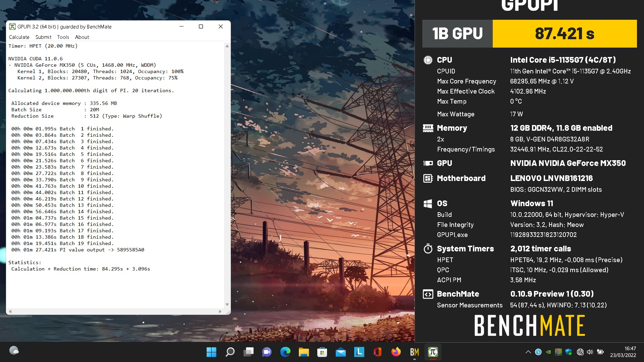The height and width of the screenshot is (362, 644).
Task: Open the Submit menu in GPUPI
Action: coord(43,37)
